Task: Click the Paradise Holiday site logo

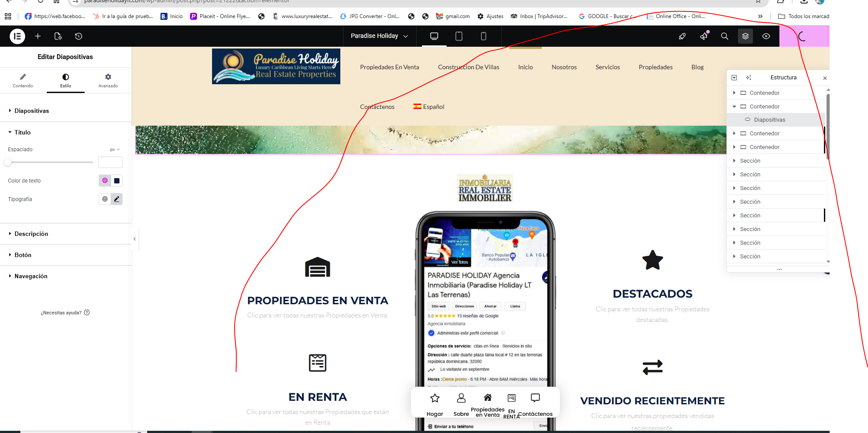Action: [x=276, y=66]
